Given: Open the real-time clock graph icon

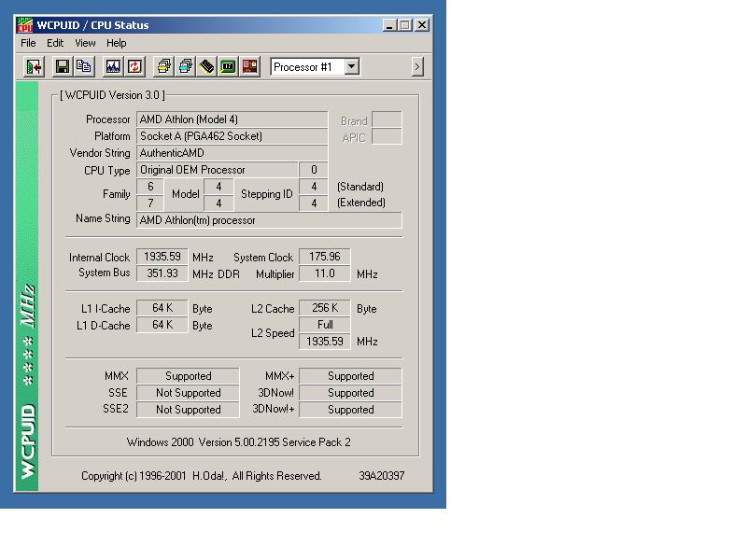Looking at the screenshot, I should (x=113, y=66).
